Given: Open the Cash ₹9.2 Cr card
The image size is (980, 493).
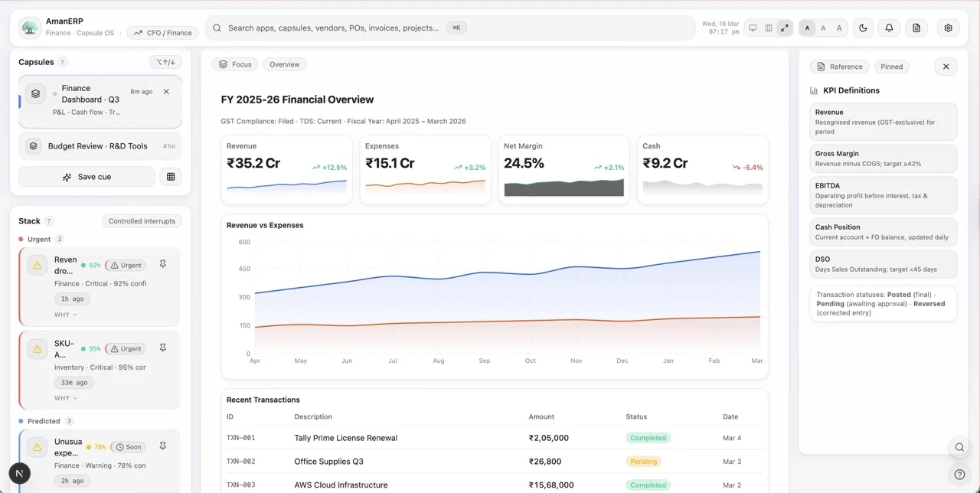Looking at the screenshot, I should pyautogui.click(x=702, y=170).
